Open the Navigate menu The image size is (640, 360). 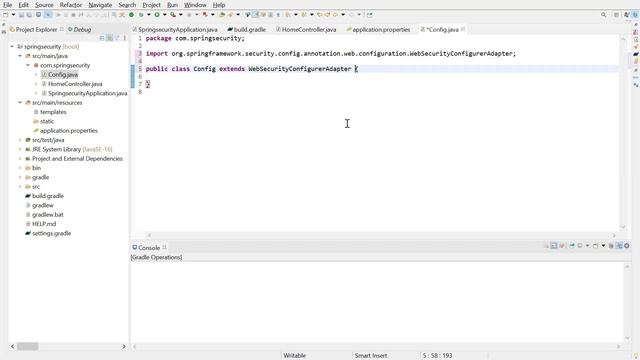[x=100, y=5]
